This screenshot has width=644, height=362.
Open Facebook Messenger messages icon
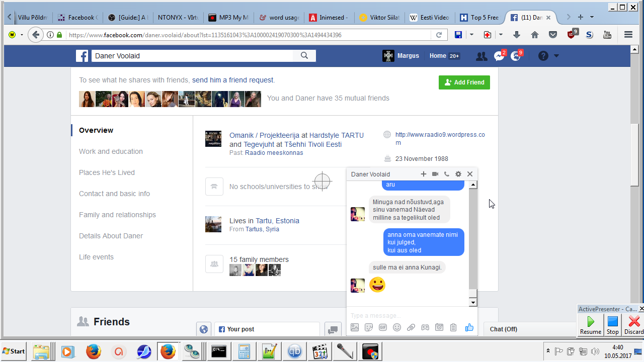499,56
